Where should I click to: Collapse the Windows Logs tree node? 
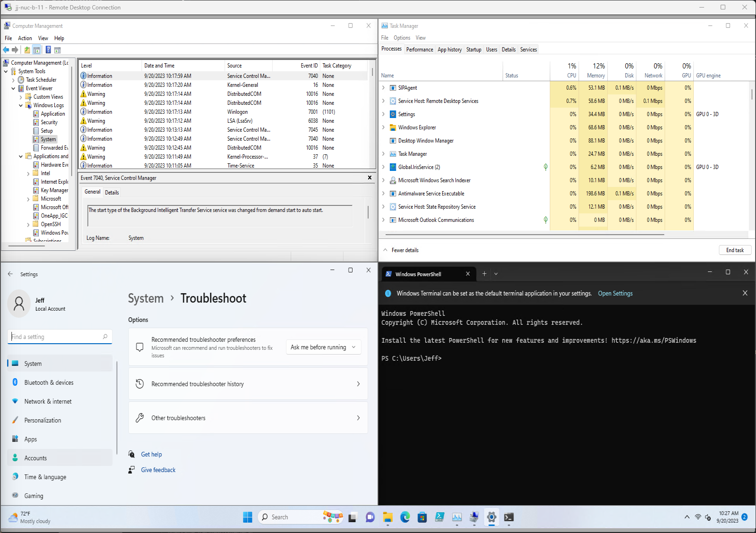coord(21,105)
